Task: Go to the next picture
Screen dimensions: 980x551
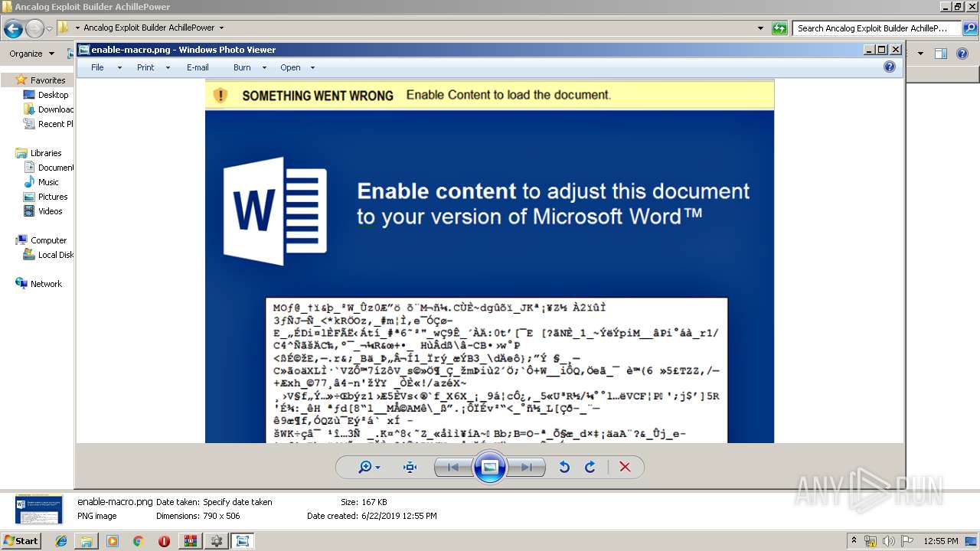Action: pyautogui.click(x=527, y=467)
